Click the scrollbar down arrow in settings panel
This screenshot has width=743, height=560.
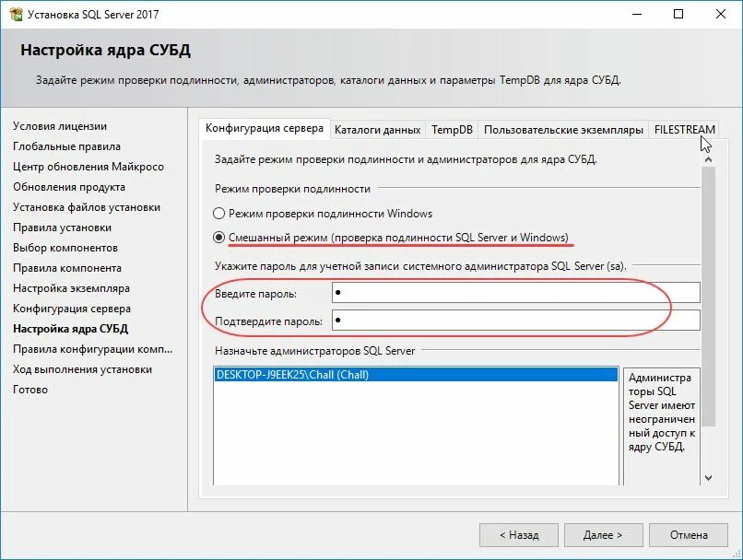coord(708,477)
